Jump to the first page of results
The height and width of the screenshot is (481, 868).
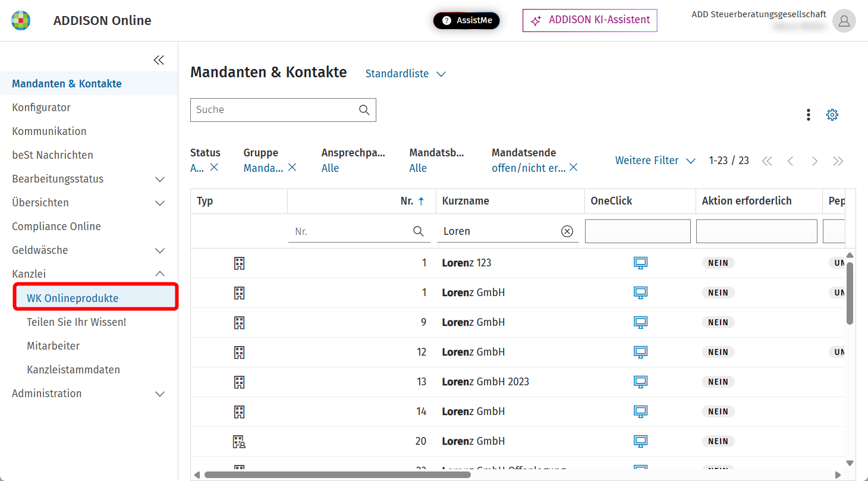point(767,161)
